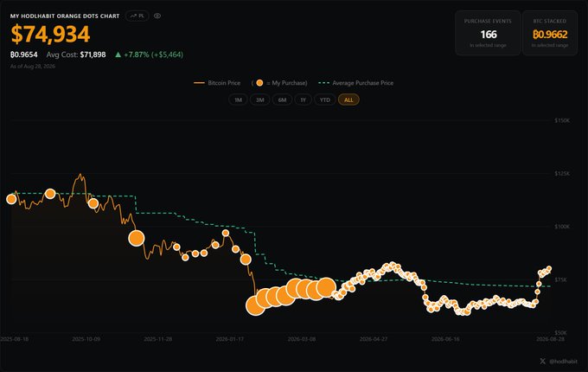The height and width of the screenshot is (372, 588).
Task: Toggle the My Purchase legend entry
Action: click(279, 83)
